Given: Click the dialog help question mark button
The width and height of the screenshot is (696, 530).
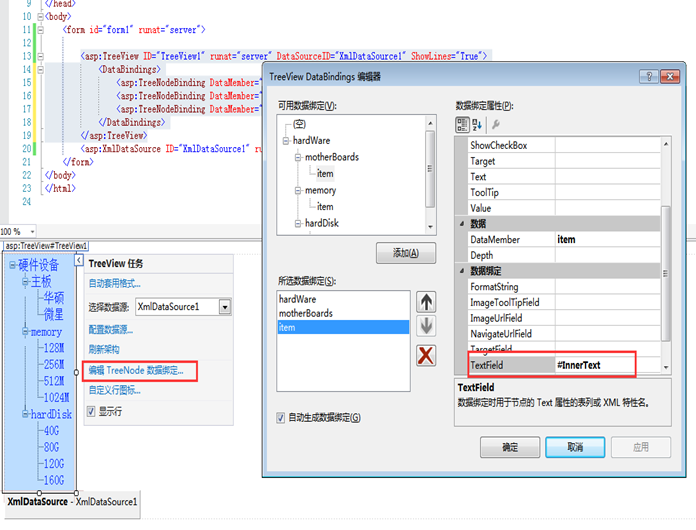Looking at the screenshot, I should pyautogui.click(x=647, y=77).
